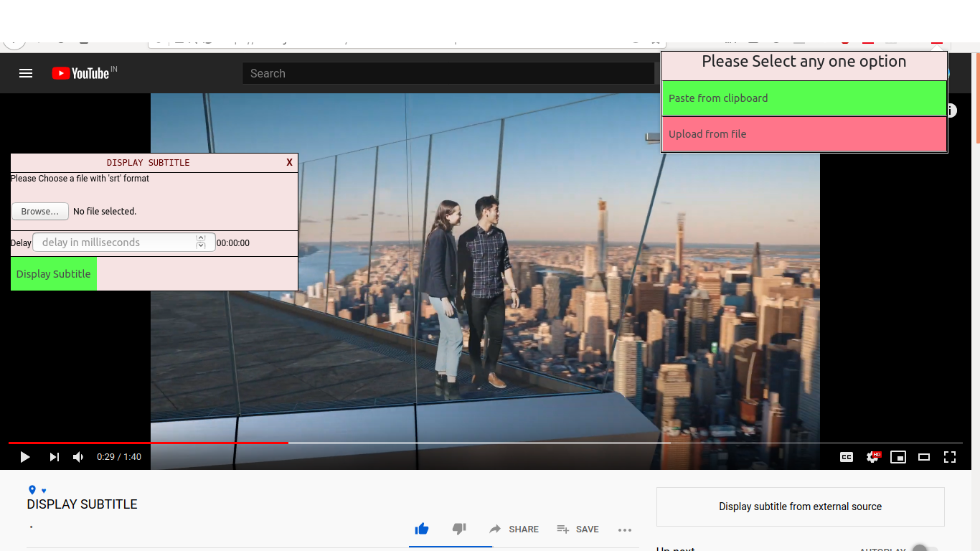Click the DISPLAY SUBTITLE video title
Screen dimensions: 980x551
83,504
